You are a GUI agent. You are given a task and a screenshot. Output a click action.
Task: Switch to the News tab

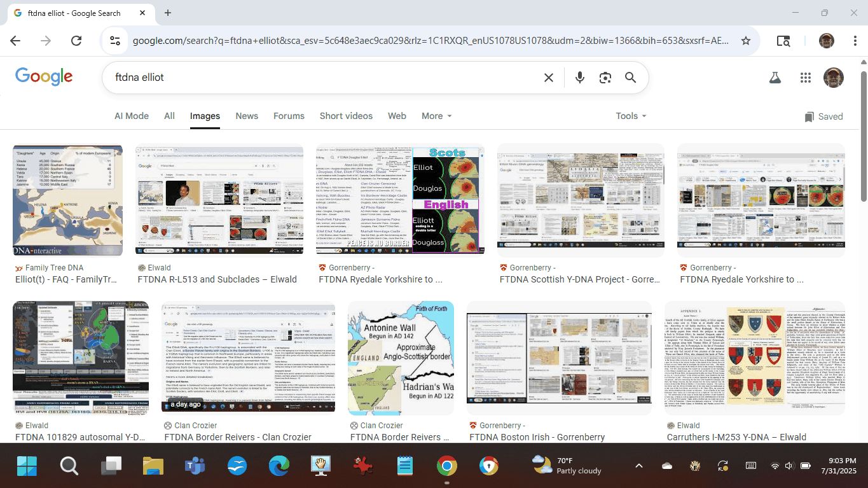pyautogui.click(x=247, y=116)
